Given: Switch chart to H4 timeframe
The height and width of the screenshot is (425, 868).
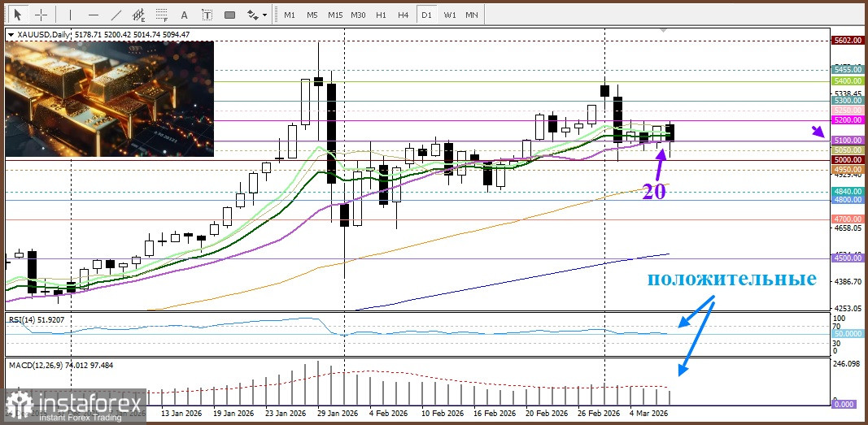Looking at the screenshot, I should [403, 15].
